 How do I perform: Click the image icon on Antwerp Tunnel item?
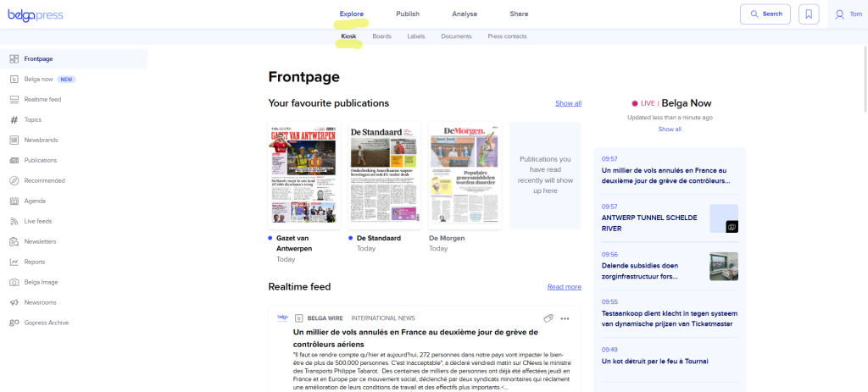click(x=732, y=227)
